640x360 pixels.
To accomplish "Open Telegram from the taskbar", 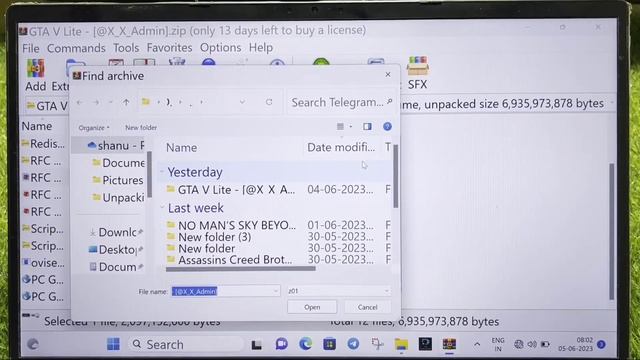I will coord(353,344).
